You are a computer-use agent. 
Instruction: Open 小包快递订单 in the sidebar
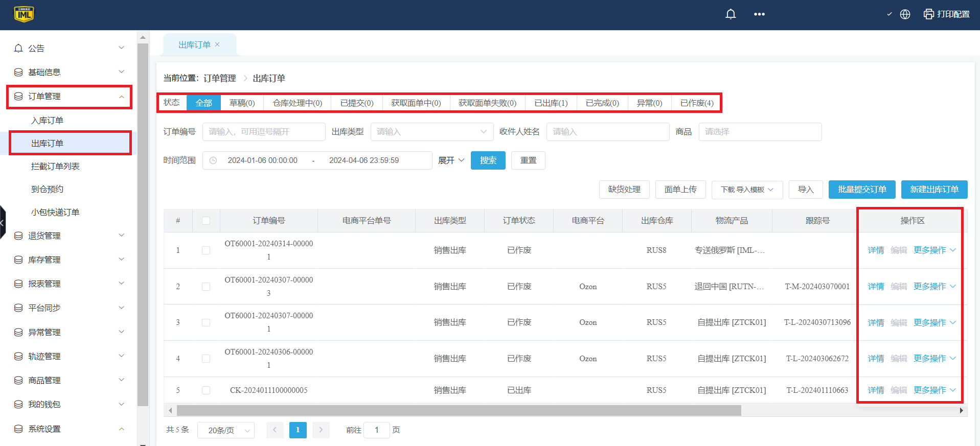(55, 213)
